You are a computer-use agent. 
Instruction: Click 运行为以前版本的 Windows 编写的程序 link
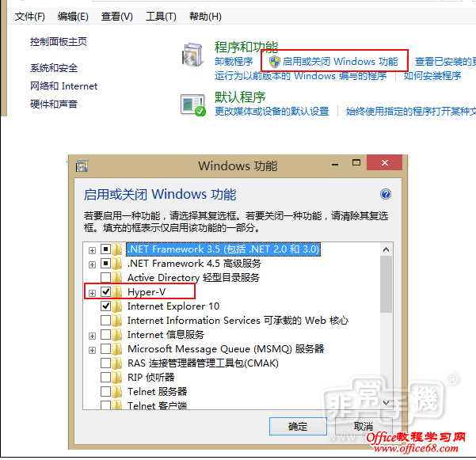tap(300, 75)
